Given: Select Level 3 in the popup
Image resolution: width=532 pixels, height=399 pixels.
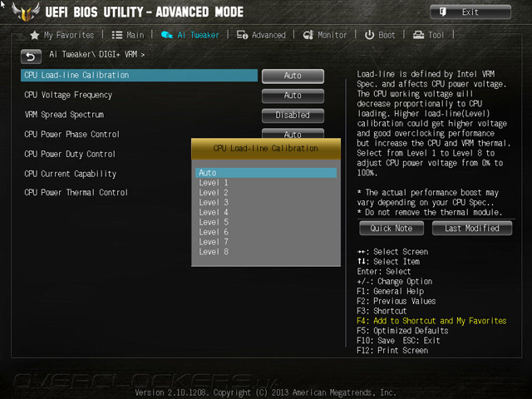Looking at the screenshot, I should (266, 202).
